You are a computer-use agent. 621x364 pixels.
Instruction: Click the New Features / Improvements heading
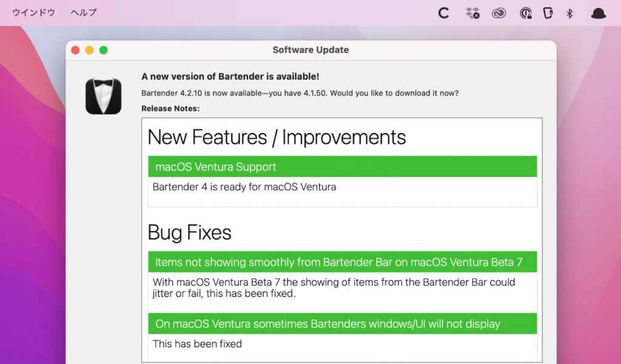coord(277,137)
